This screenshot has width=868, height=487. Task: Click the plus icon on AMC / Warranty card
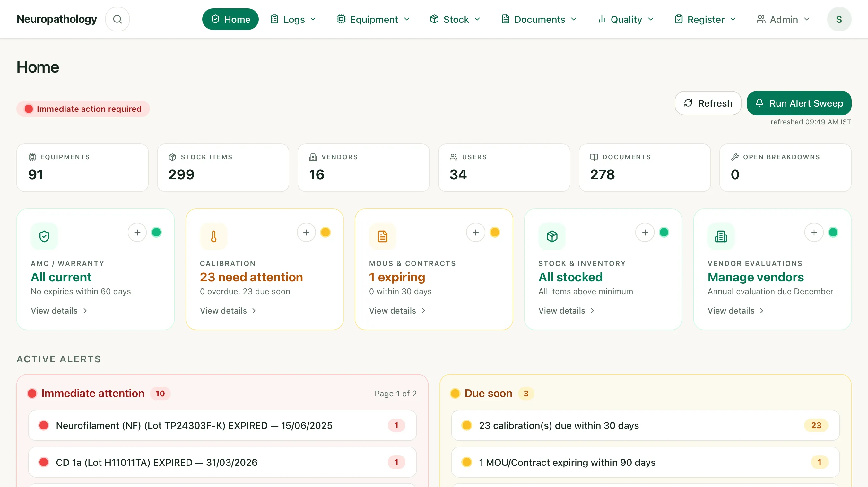tap(137, 232)
